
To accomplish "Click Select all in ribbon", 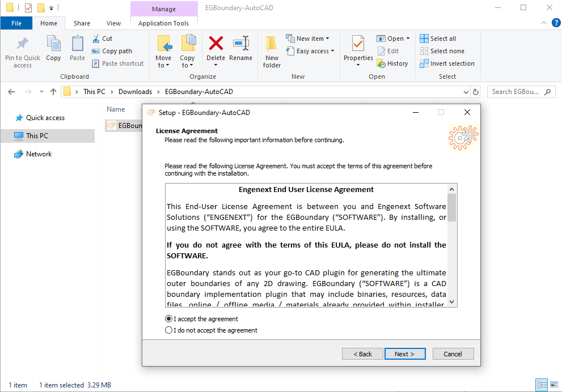I will (x=438, y=39).
